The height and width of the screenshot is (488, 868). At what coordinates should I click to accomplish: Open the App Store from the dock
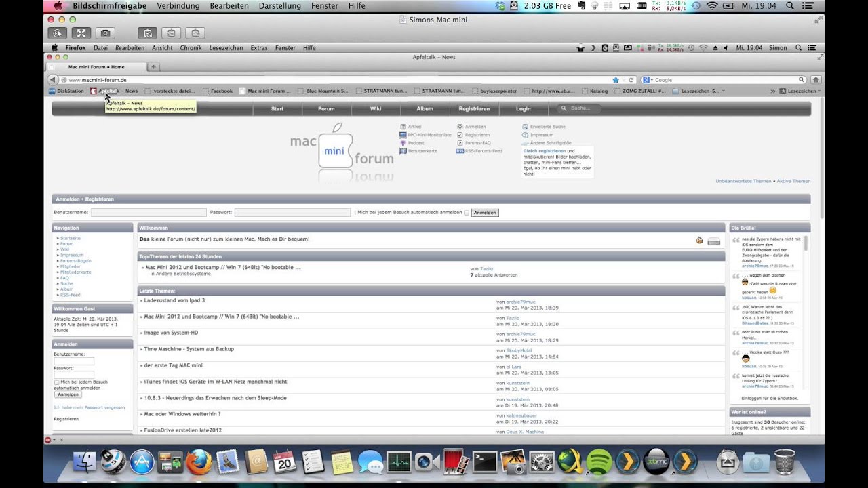142,462
